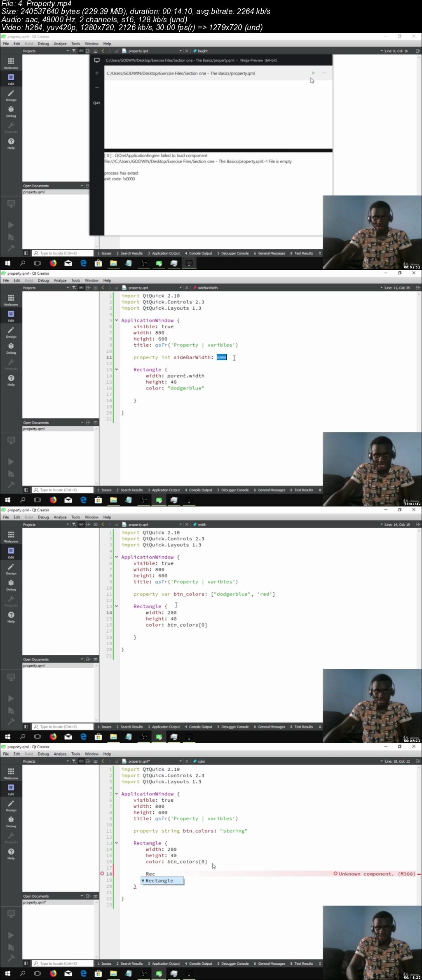Open 3 Application Output pane in 00:02:52 frame
Viewport: 422px width, 980px height.
[x=164, y=253]
